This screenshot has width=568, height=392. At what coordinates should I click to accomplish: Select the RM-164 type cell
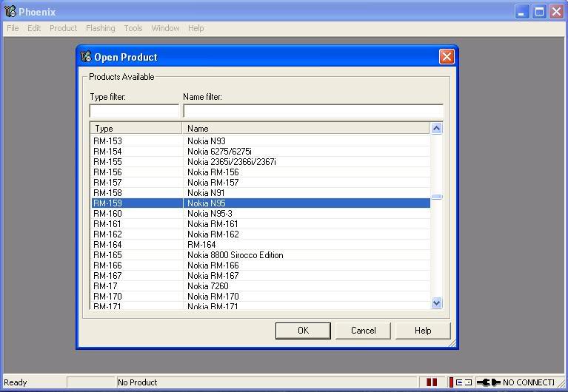point(107,245)
